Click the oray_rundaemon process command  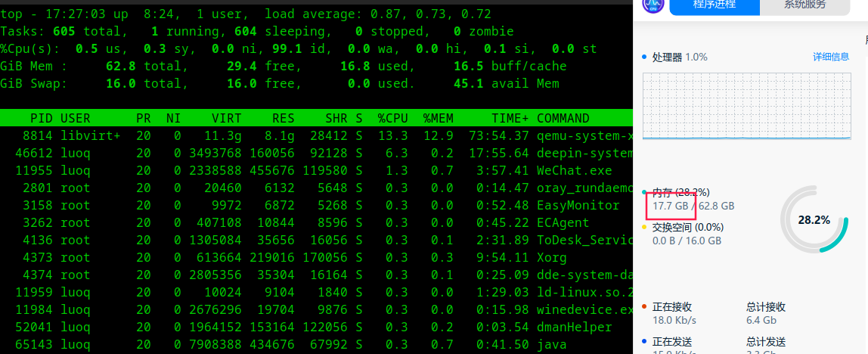click(584, 188)
